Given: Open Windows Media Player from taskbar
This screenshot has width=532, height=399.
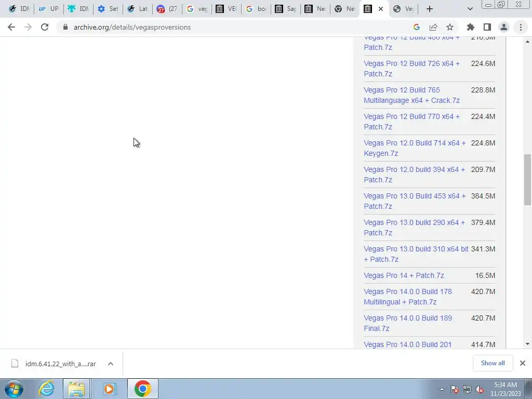Looking at the screenshot, I should point(109,389).
